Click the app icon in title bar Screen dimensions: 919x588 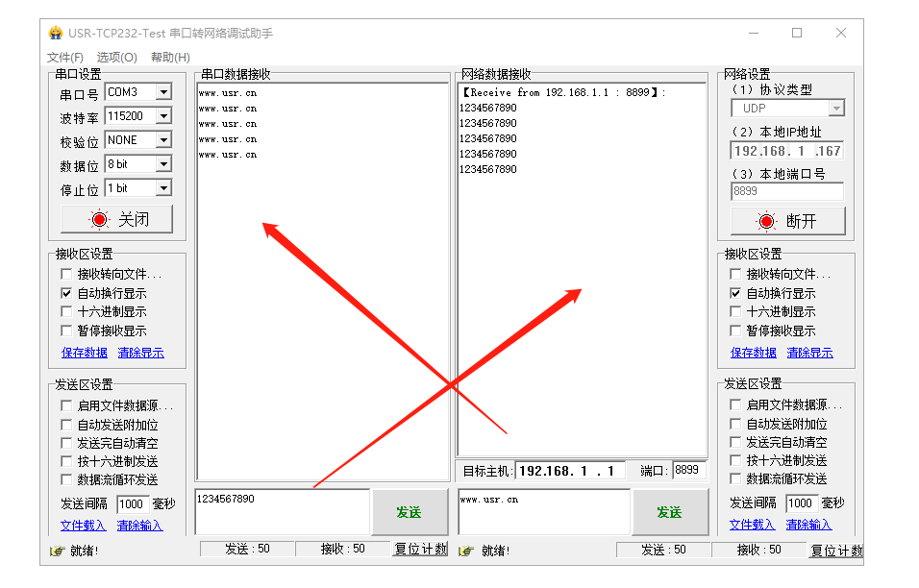click(x=56, y=33)
